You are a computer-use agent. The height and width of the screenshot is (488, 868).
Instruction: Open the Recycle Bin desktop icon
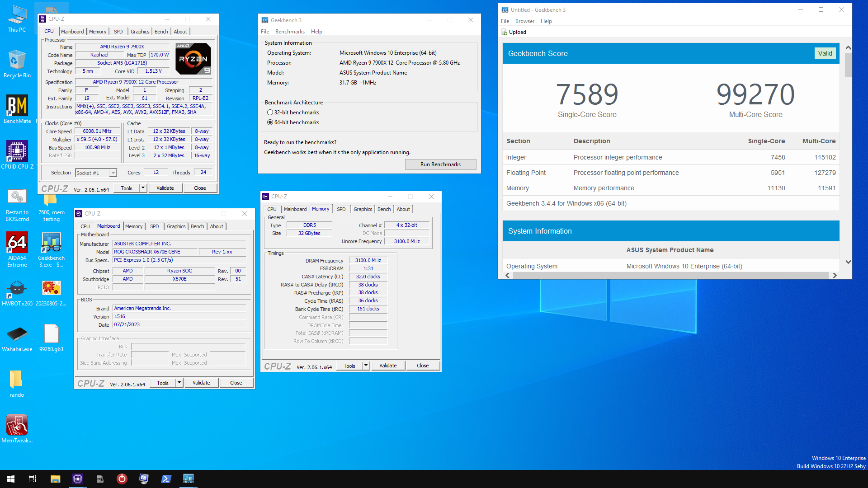[17, 64]
